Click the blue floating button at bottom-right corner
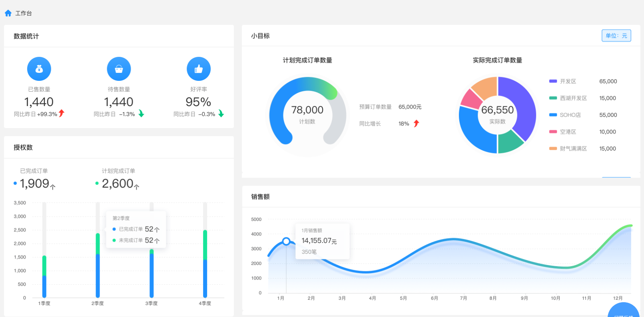This screenshot has width=644, height=317. coord(623,310)
